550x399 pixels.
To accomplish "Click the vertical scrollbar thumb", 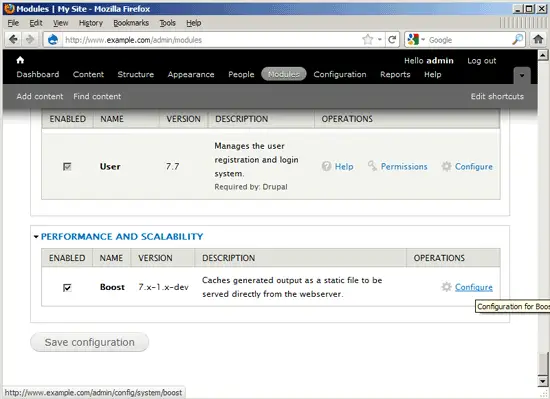I will pyautogui.click(x=542, y=364).
